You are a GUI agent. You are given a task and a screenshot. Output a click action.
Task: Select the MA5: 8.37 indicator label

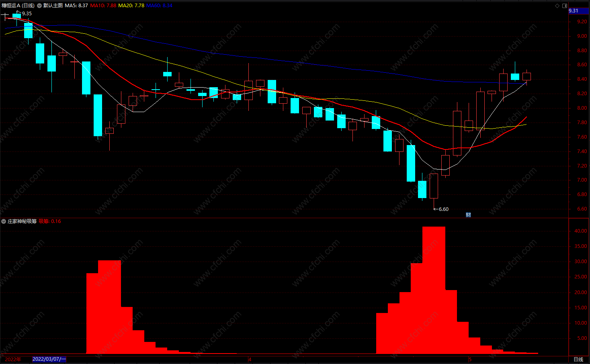point(76,6)
